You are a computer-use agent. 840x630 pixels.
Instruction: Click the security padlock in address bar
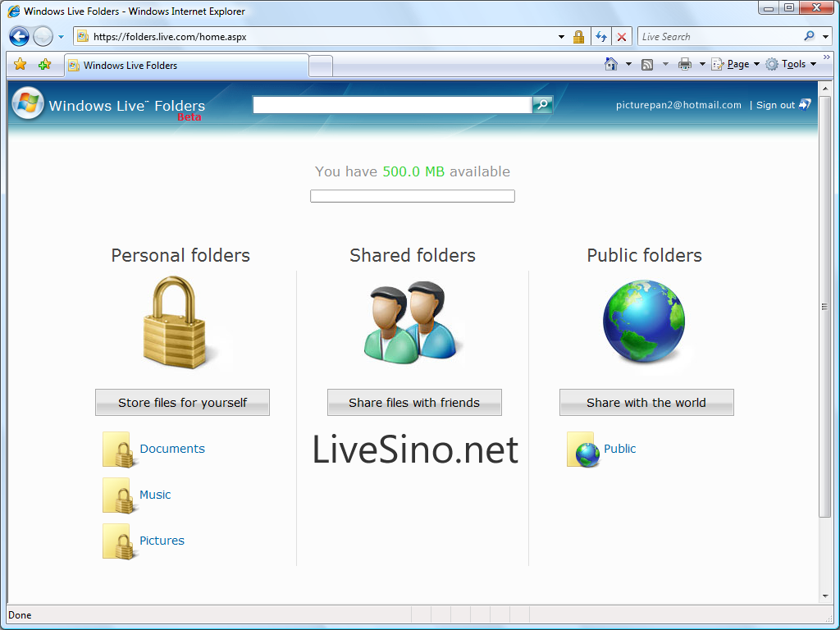578,37
